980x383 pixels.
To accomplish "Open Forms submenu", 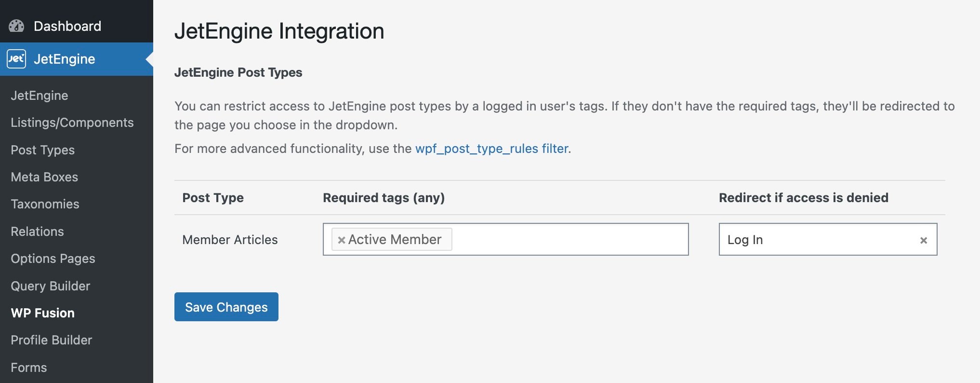I will (29, 368).
